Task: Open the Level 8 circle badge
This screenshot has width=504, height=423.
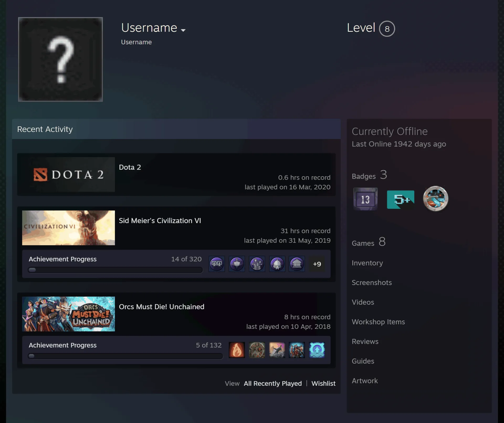Action: (387, 29)
